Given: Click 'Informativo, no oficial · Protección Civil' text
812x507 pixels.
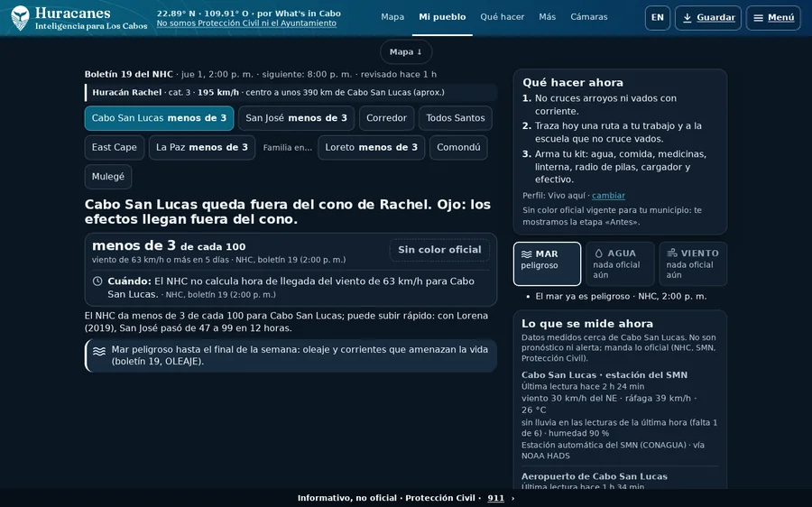Looking at the screenshot, I should click(386, 498).
